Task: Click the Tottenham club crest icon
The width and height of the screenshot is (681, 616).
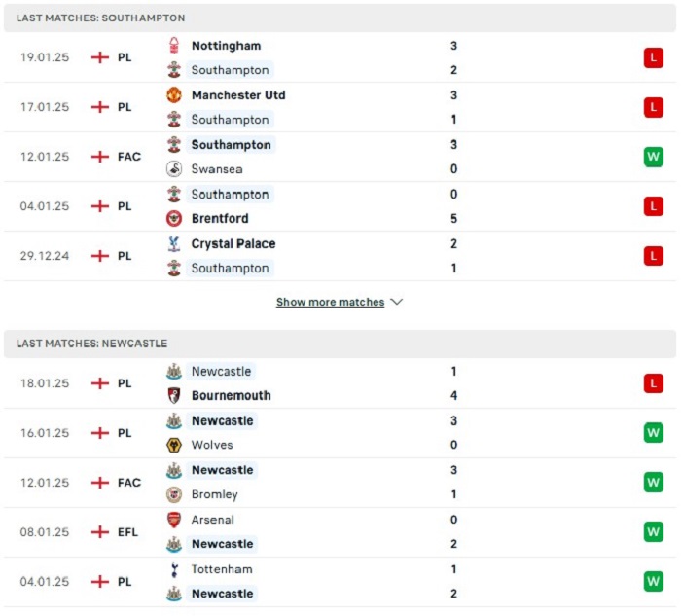Action: click(x=174, y=569)
